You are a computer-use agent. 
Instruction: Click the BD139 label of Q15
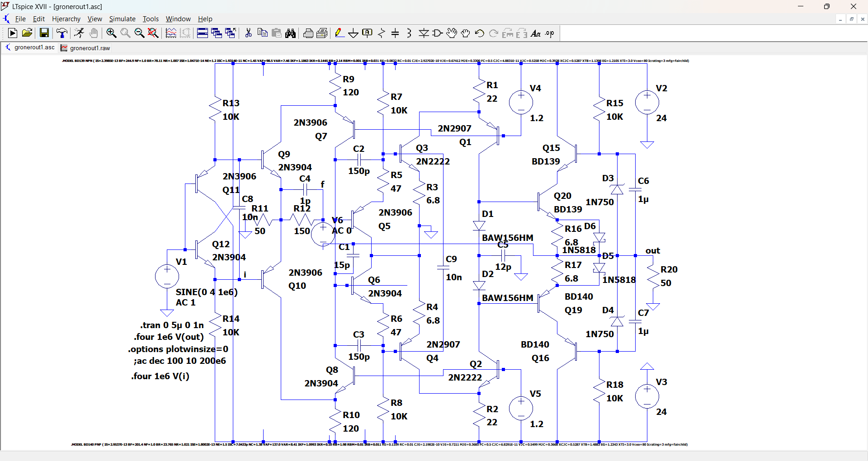click(x=546, y=161)
